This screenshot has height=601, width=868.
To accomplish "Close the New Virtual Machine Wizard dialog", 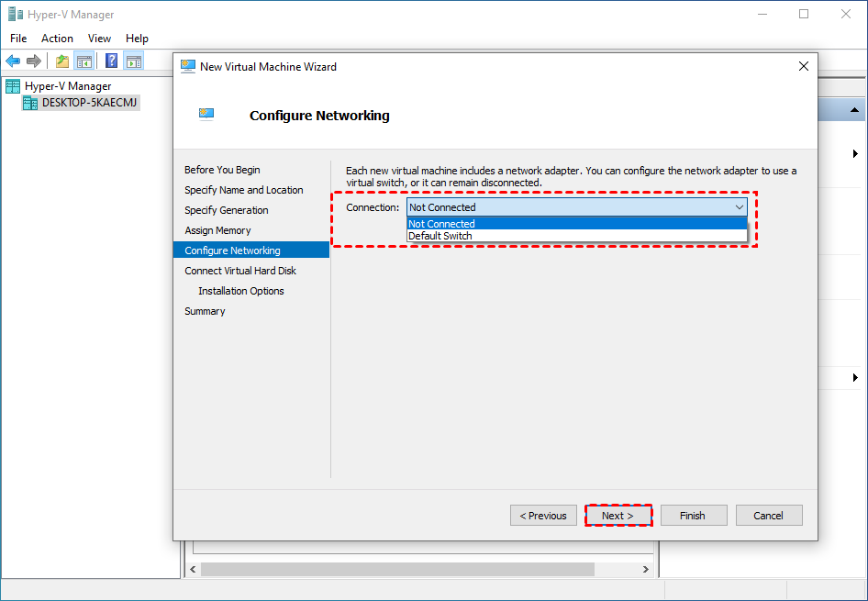I will point(803,66).
